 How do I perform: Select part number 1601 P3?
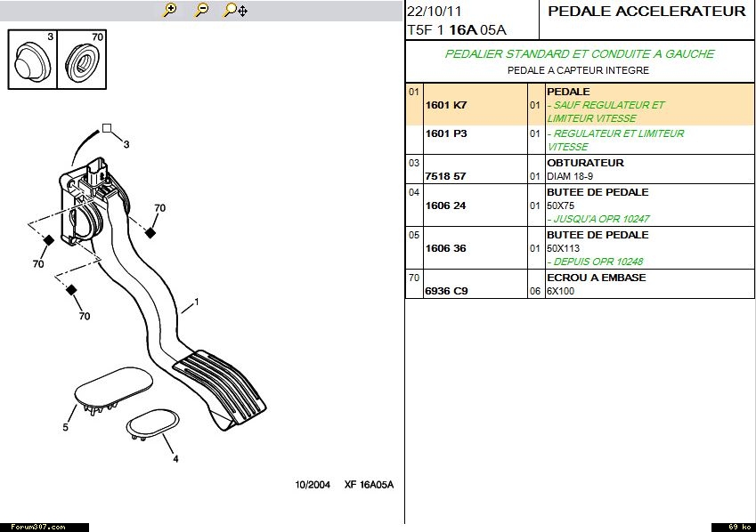446,133
